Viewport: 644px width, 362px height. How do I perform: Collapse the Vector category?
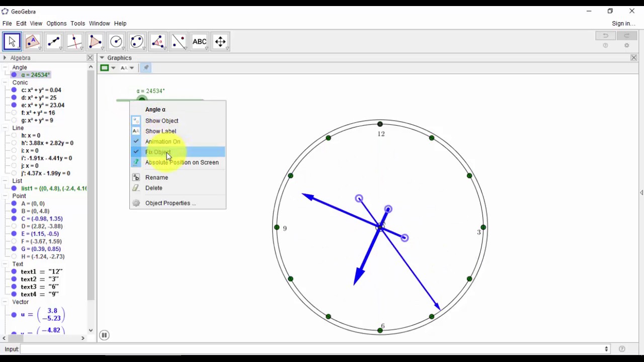(6, 302)
